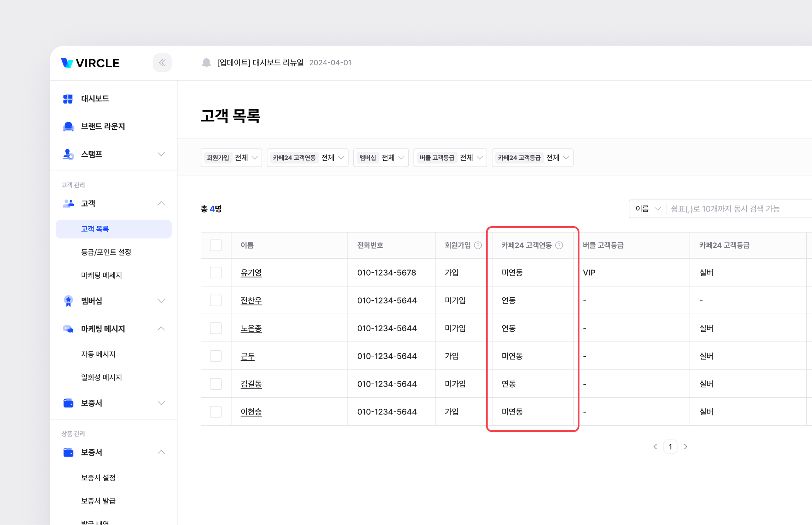
Task: Open the 대시보드 sidebar icon
Action: click(68, 99)
